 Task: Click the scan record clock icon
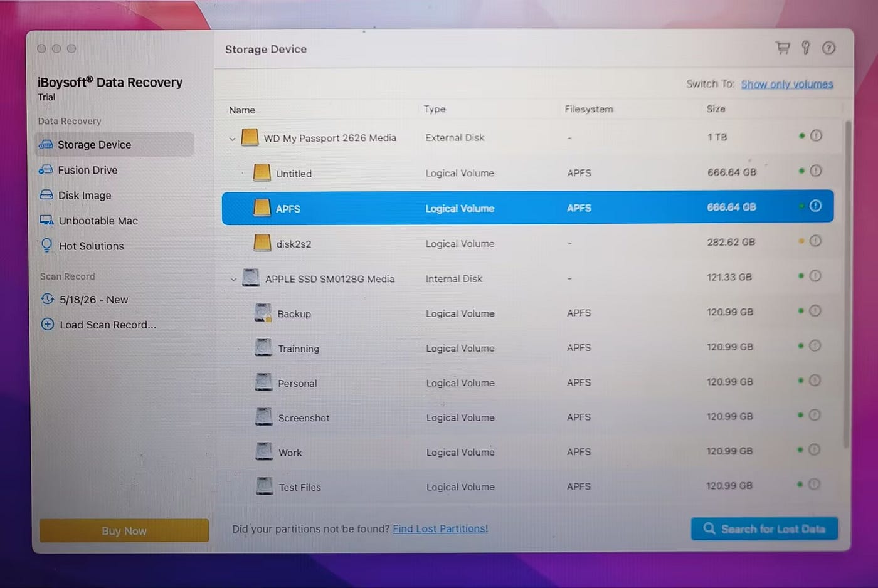(x=47, y=299)
